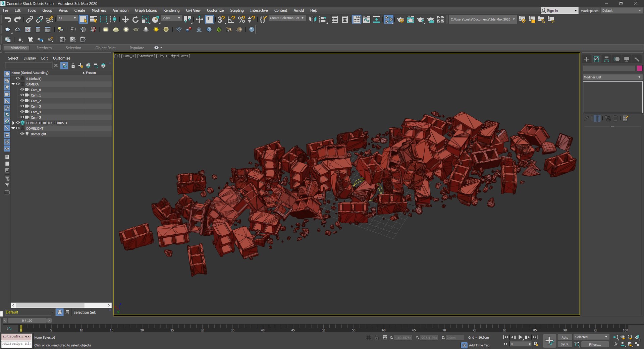Image resolution: width=644 pixels, height=349 pixels.
Task: Toggle visibility of DomeLight object
Action: pos(22,134)
